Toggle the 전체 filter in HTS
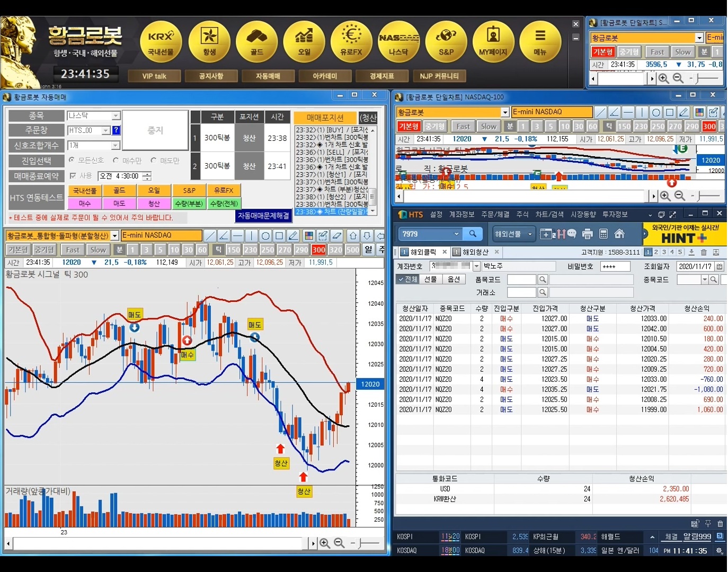Viewport: 728px width, 572px height. 408,279
